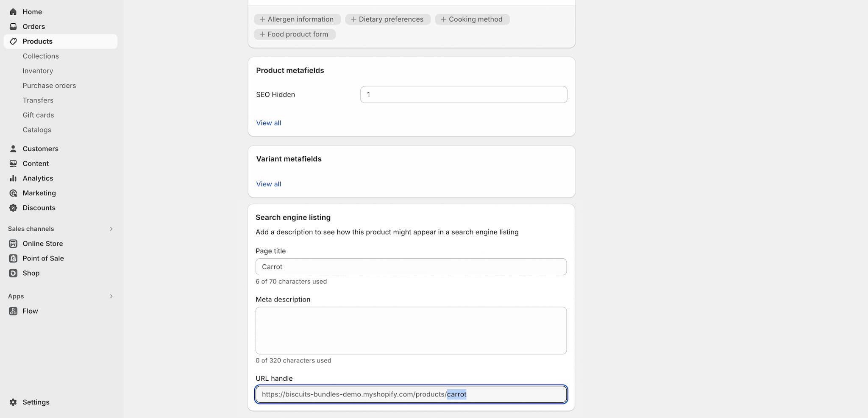Open Orders via its inbox icon
Viewport: 868px width, 418px height.
[x=13, y=27]
